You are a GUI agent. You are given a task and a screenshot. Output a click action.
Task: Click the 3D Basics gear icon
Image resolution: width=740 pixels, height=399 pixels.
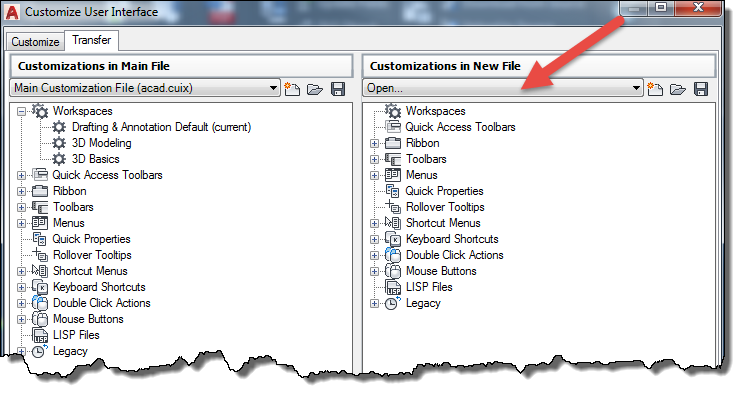click(x=59, y=159)
